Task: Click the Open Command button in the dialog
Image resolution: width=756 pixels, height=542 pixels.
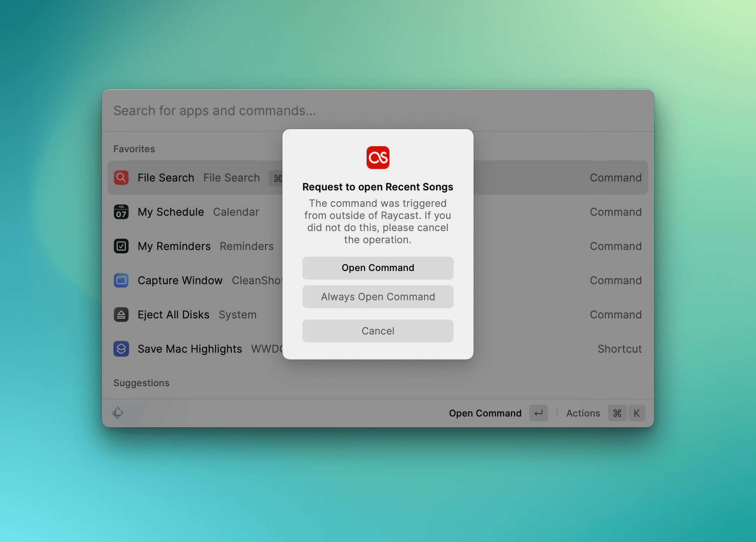Action: [378, 268]
